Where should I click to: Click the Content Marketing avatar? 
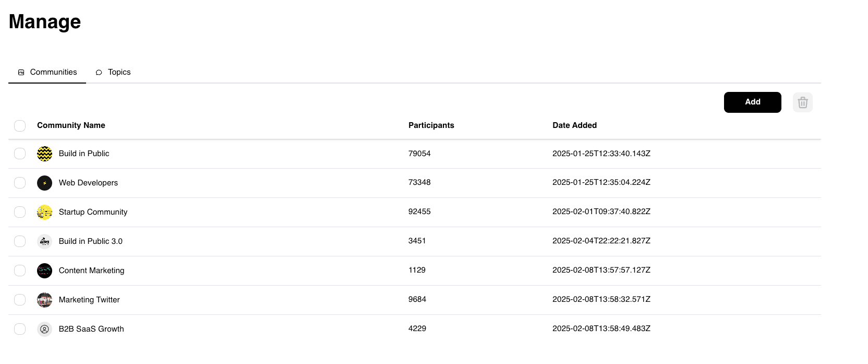point(45,271)
